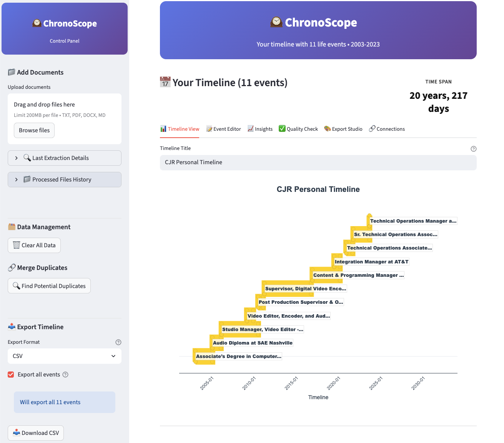The width and height of the screenshot is (504, 443).
Task: Click the clock logo in the main header
Action: pos(276,22)
